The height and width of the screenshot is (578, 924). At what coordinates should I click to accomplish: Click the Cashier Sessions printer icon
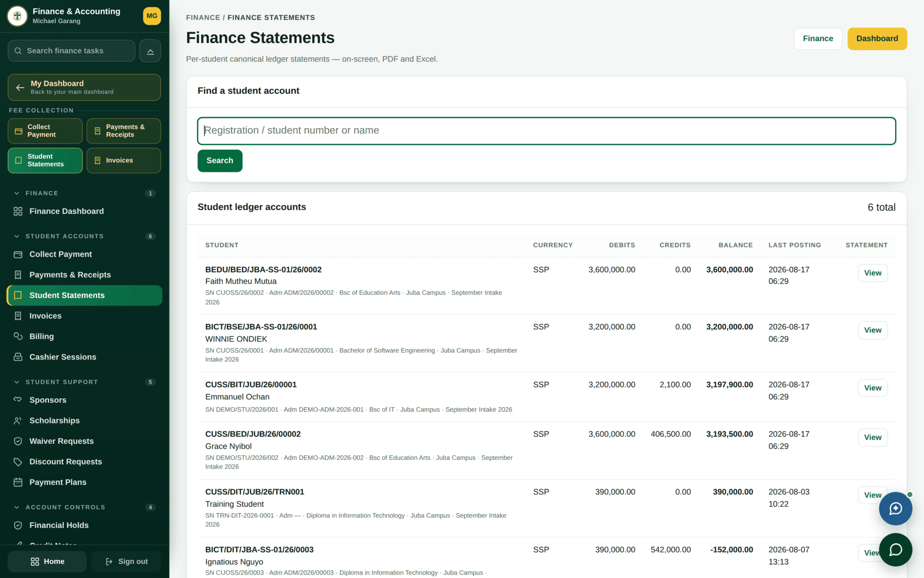18,357
